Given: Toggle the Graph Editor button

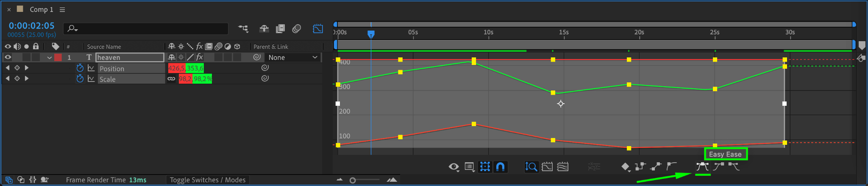Looking at the screenshot, I should pos(318,28).
